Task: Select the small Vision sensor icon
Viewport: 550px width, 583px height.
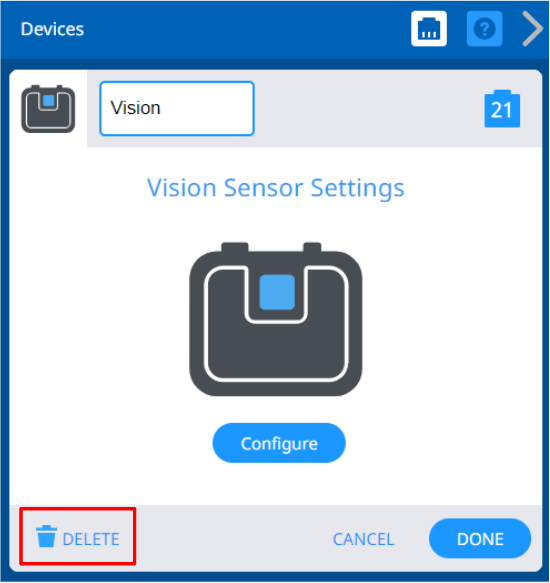Action: click(48, 109)
